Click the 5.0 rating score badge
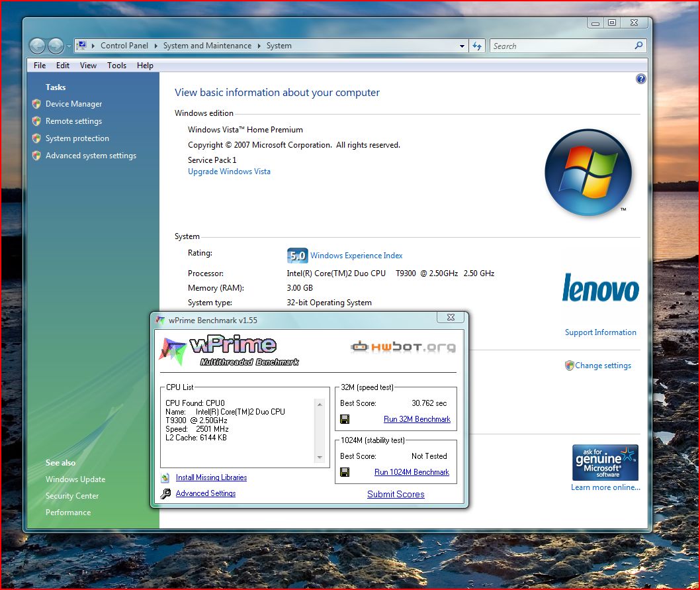700x590 pixels. tap(297, 256)
